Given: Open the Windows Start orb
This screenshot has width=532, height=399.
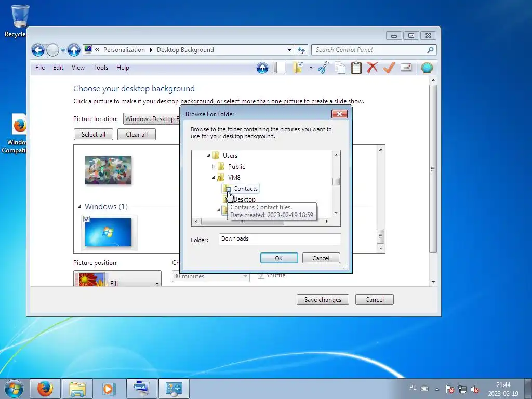Looking at the screenshot, I should pos(14,389).
